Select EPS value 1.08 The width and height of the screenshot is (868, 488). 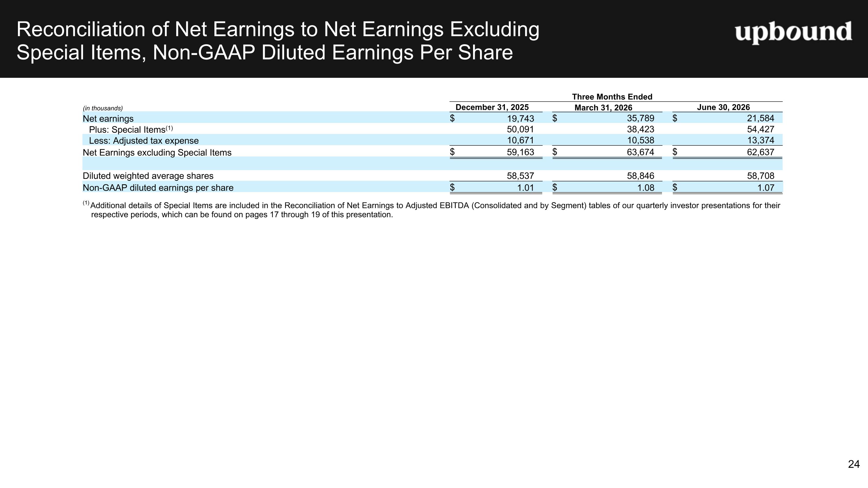(x=646, y=188)
